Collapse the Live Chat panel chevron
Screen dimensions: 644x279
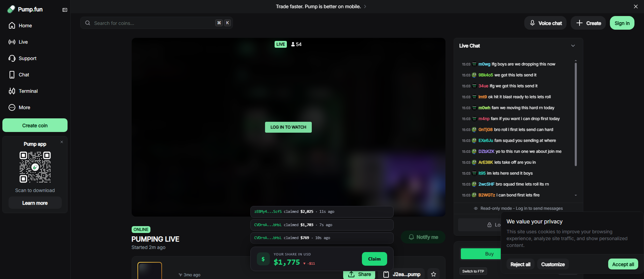pyautogui.click(x=573, y=46)
